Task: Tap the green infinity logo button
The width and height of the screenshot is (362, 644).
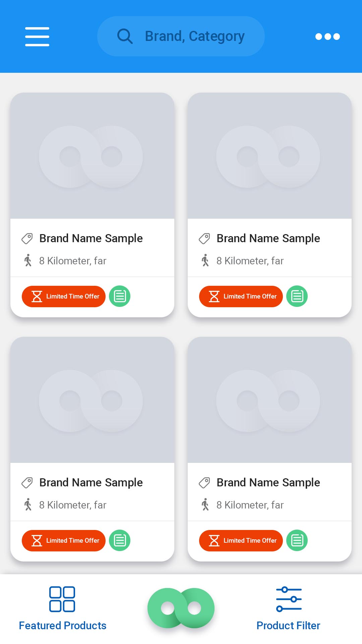Action: tap(181, 608)
